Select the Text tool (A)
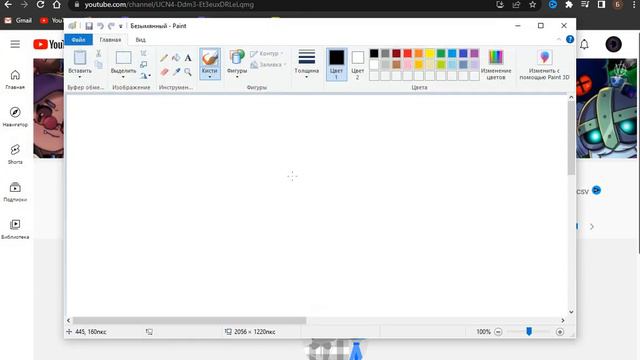Image resolution: width=640 pixels, height=360 pixels. pos(188,58)
